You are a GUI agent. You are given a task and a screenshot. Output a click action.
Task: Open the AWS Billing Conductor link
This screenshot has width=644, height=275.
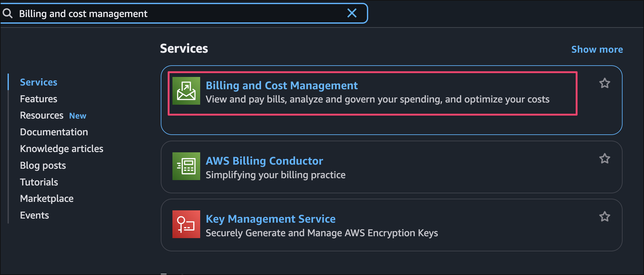click(264, 161)
